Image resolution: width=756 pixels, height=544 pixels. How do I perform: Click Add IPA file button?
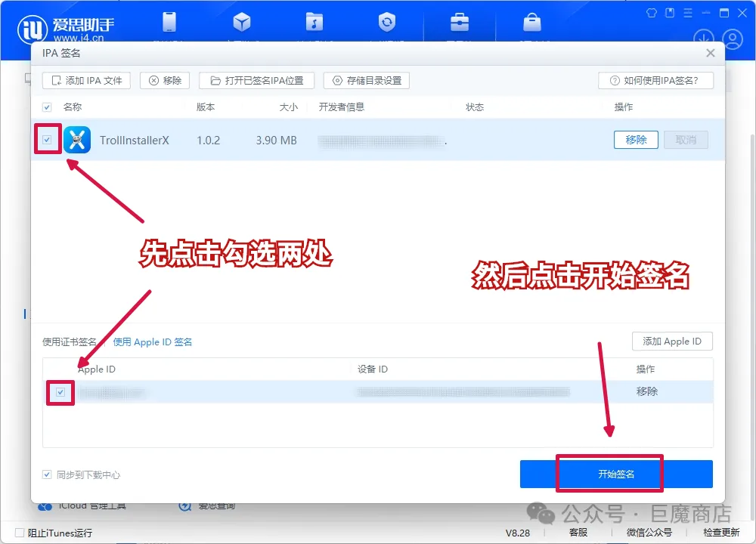(x=86, y=81)
